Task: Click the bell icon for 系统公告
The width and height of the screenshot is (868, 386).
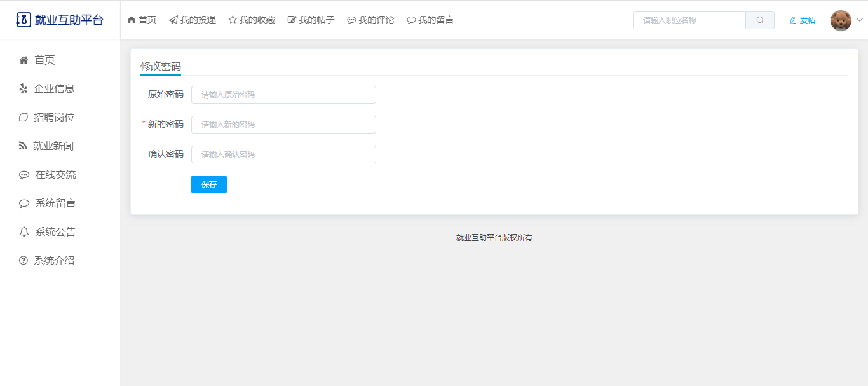Action: pos(24,232)
